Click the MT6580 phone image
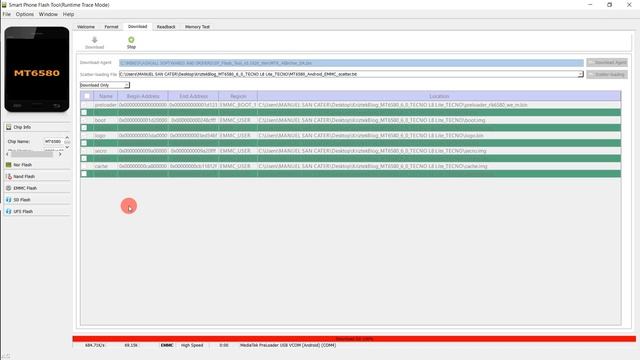640x360 pixels. click(x=37, y=69)
